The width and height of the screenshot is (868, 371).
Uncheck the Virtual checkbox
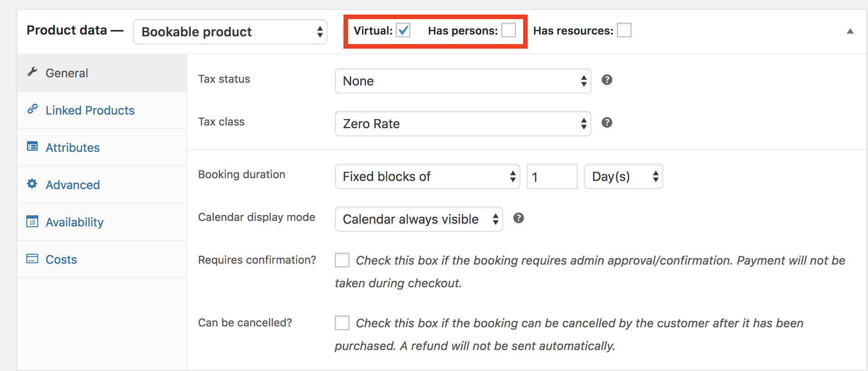(403, 30)
